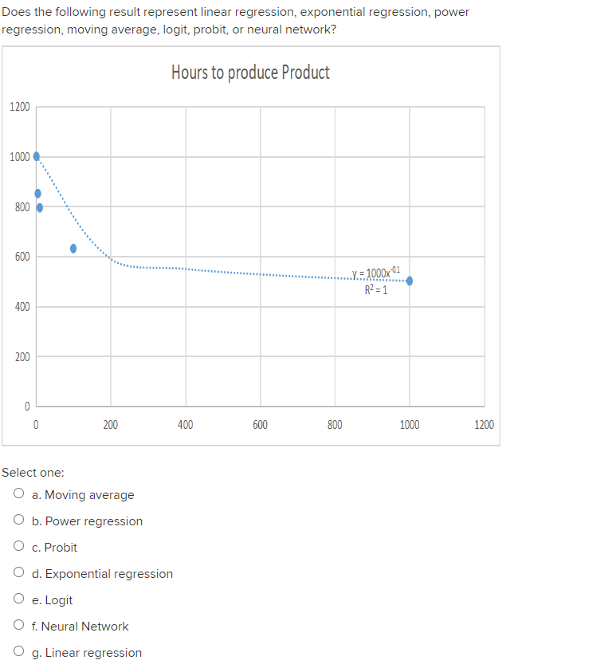Image resolution: width=616 pixels, height=672 pixels.
Task: Select the equation label y = 1000x^-0.1
Action: tap(376, 273)
